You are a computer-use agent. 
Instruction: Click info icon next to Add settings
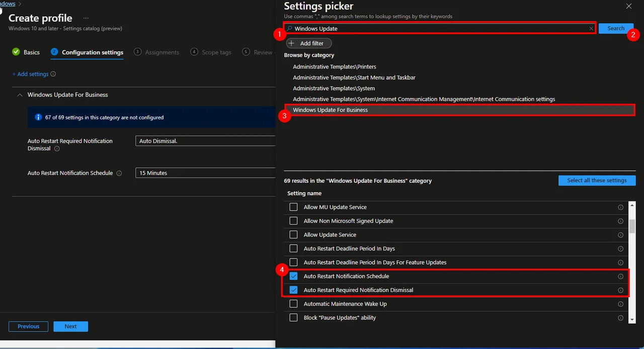coord(53,74)
